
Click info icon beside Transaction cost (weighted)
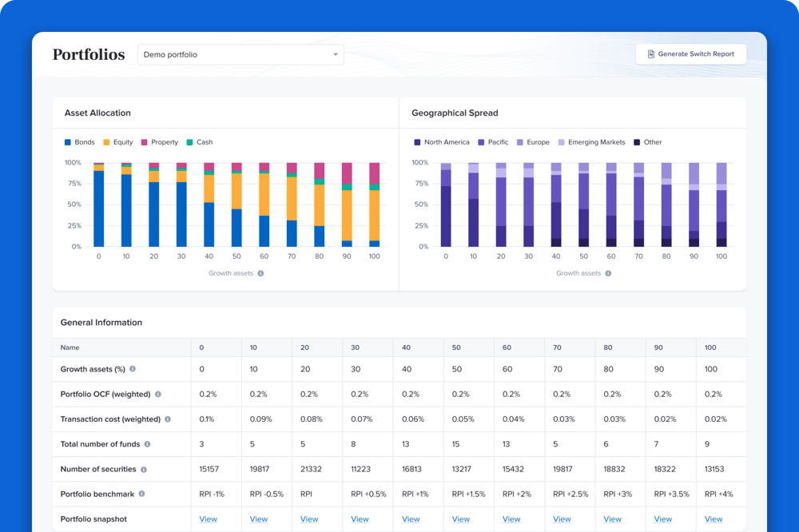coord(168,419)
